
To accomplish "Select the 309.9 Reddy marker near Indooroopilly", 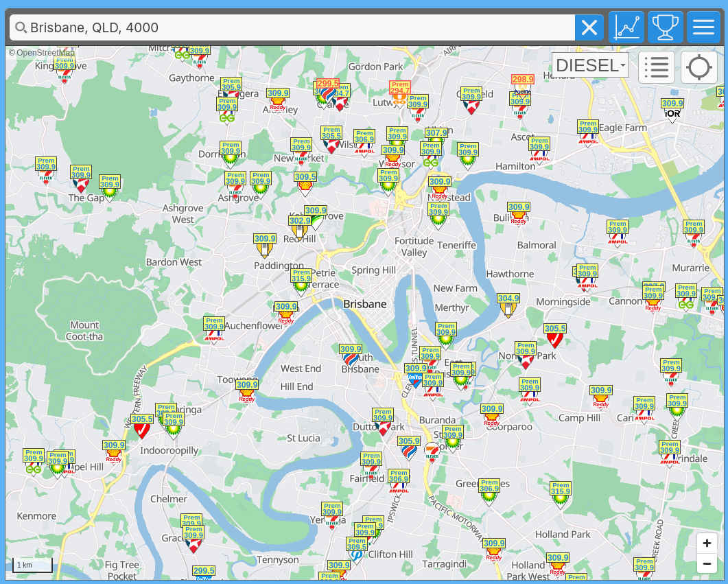I will click(x=114, y=453).
